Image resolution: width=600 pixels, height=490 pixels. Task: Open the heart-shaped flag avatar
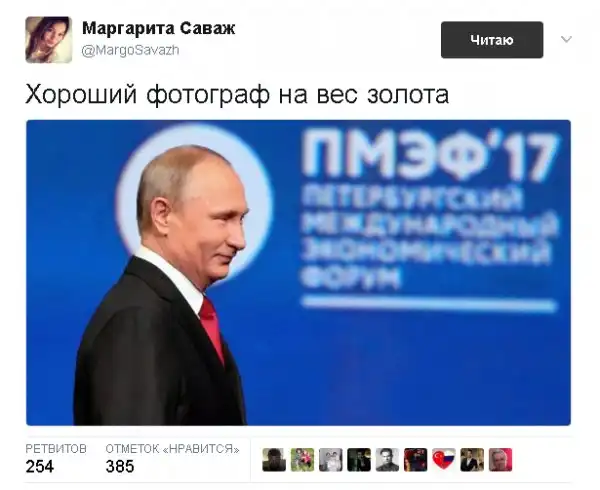click(444, 460)
